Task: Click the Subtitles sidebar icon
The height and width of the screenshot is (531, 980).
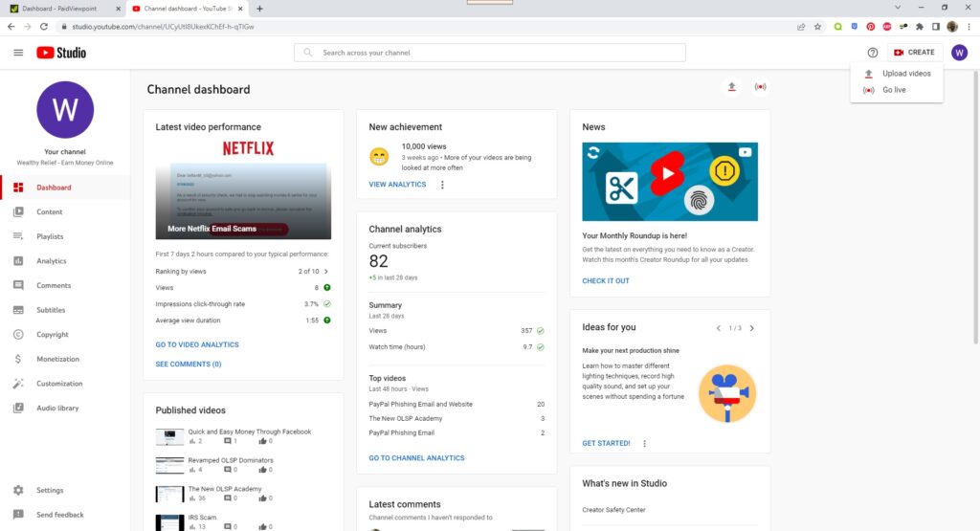Action: 18,310
